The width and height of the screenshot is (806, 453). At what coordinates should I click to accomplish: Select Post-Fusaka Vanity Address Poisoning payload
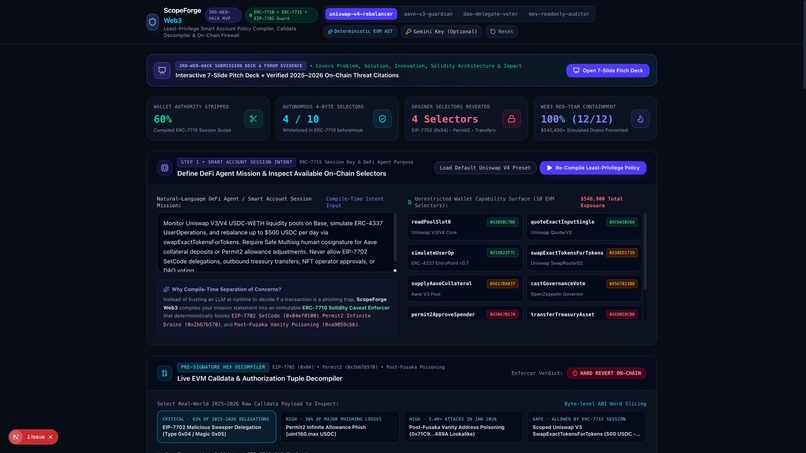463,426
